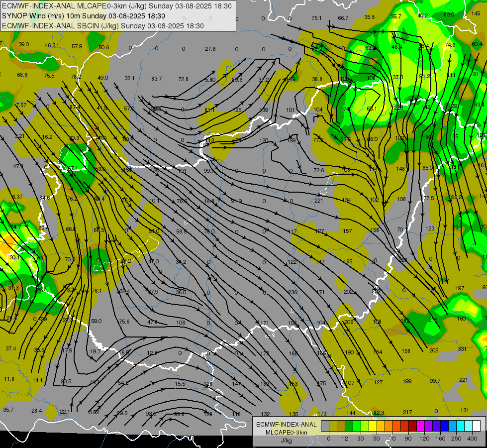Screen dimensions: 487x448
Task: Click the map value '83.7'
Action: point(157,79)
